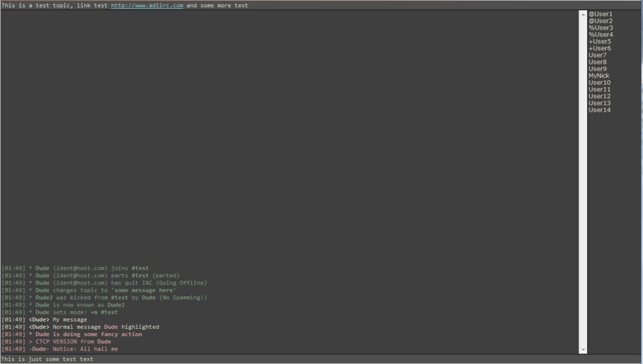Click the 'Notice: All hail me' line
The image size is (643, 364).
coord(60,349)
